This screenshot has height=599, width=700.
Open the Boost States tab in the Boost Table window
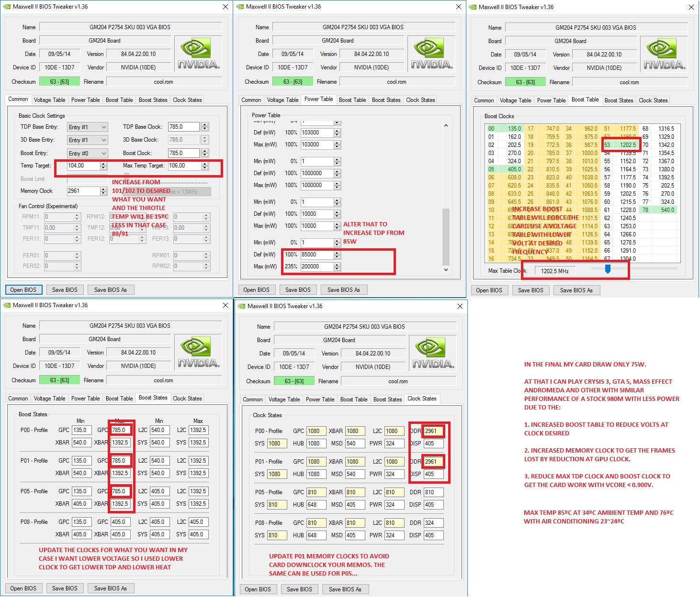tap(619, 100)
